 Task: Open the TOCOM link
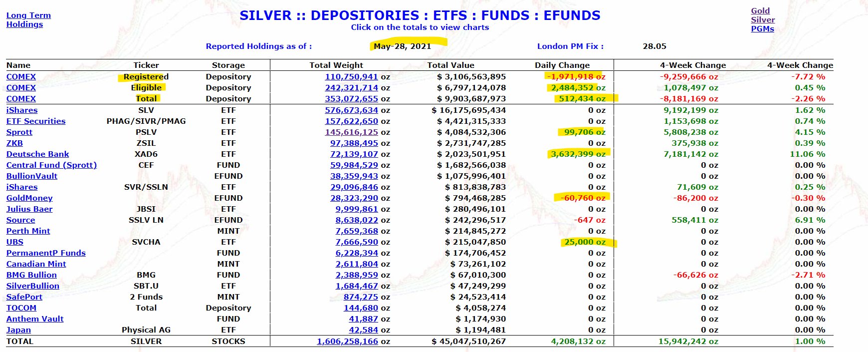click(21, 308)
